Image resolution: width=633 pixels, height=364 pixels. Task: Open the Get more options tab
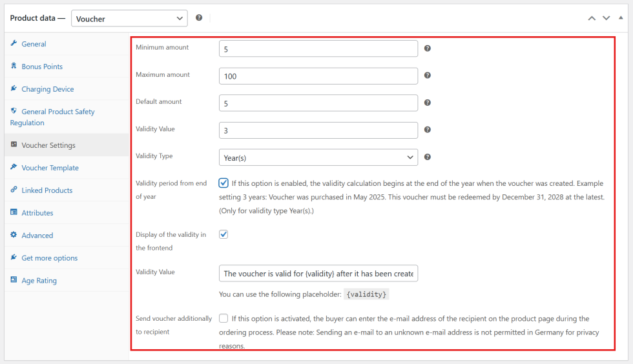coord(49,258)
